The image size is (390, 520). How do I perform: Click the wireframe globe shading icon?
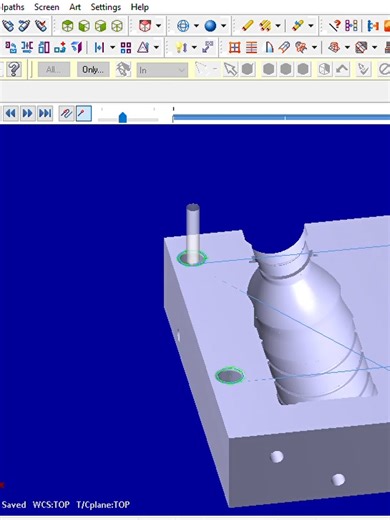(183, 26)
